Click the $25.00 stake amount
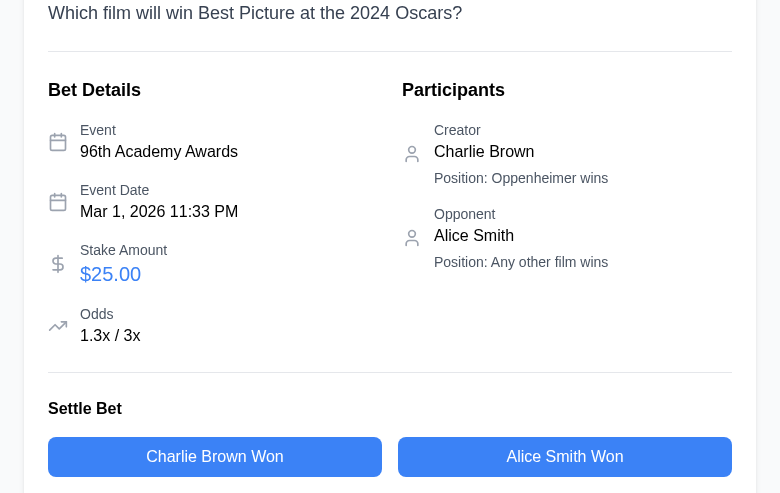The width and height of the screenshot is (780, 493). tap(110, 274)
